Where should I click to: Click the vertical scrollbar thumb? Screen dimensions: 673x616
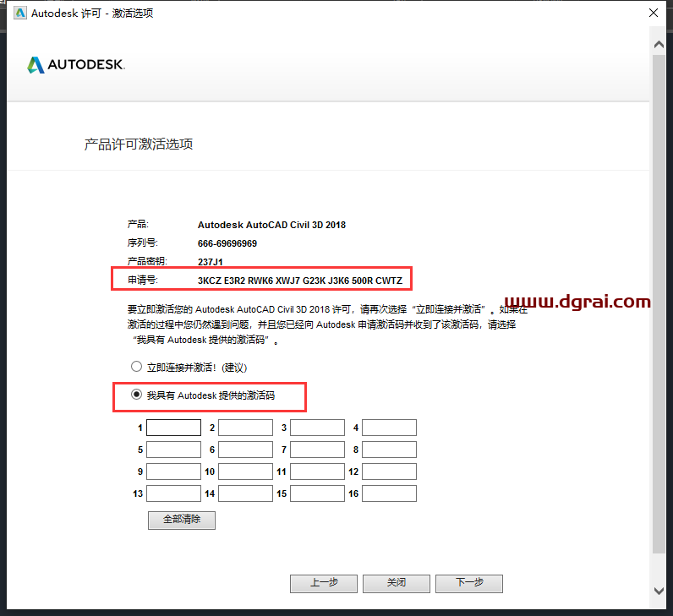pos(659,303)
